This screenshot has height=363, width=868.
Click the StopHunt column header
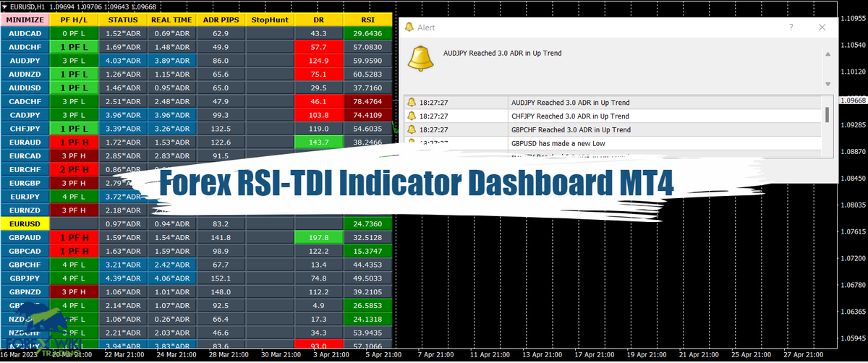point(270,20)
